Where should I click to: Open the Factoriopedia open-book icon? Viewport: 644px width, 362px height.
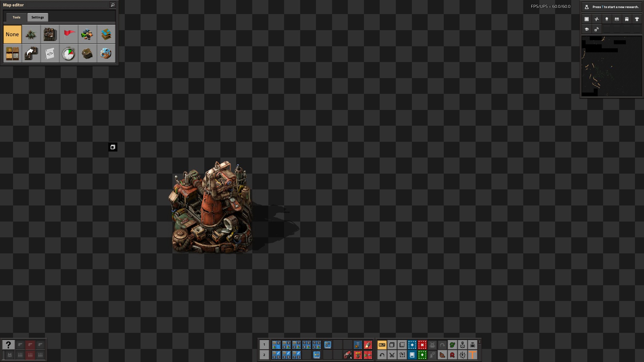(617, 19)
